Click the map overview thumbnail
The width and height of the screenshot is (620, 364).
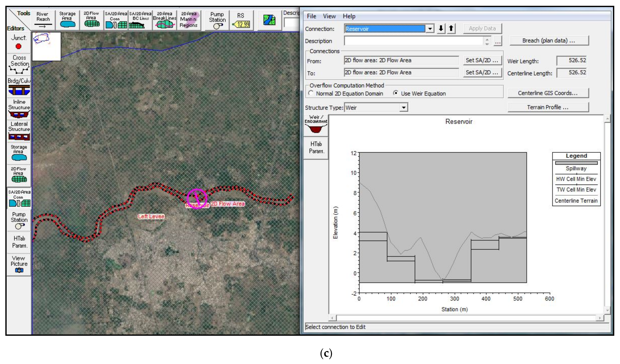46,46
